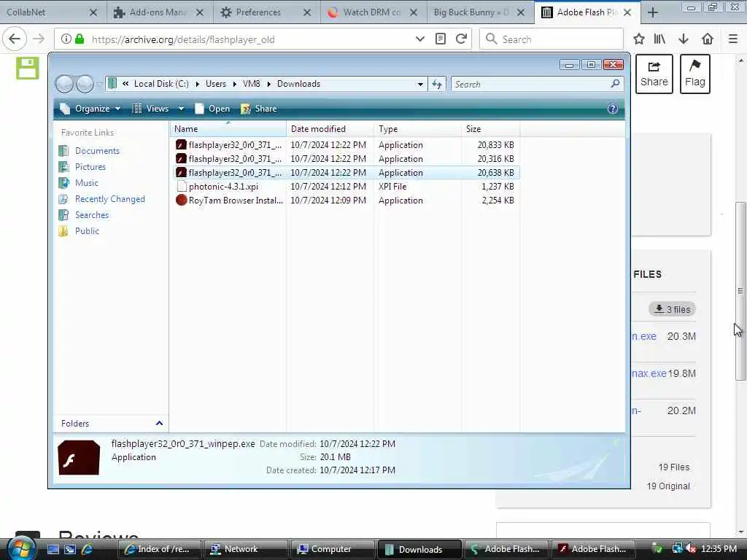Open Downloads taskbar button

pyautogui.click(x=419, y=549)
